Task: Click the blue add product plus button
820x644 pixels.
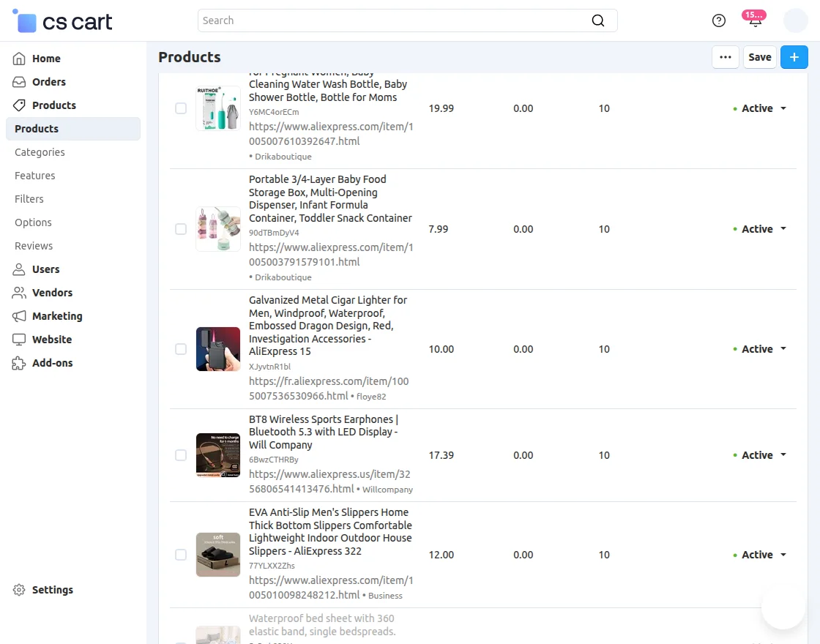Action: click(x=794, y=57)
